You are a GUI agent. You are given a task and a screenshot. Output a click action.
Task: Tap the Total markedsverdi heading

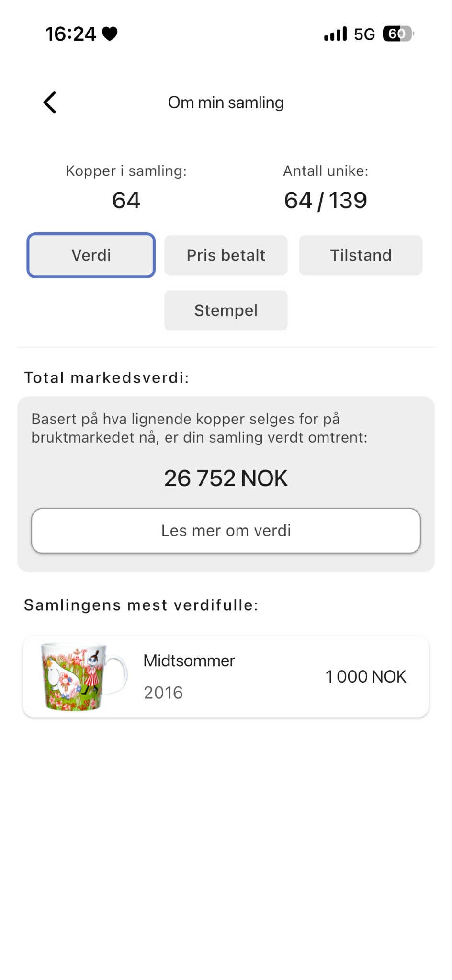tap(107, 378)
